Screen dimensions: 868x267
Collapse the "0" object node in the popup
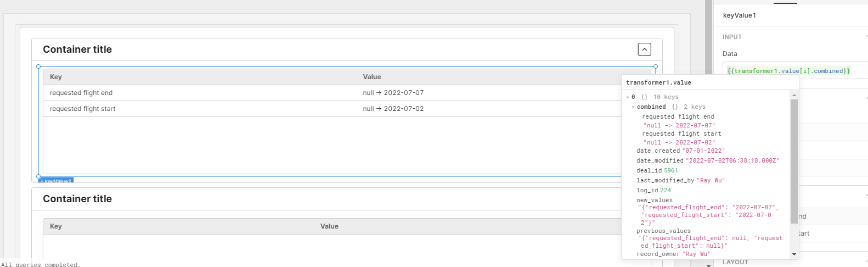click(628, 97)
